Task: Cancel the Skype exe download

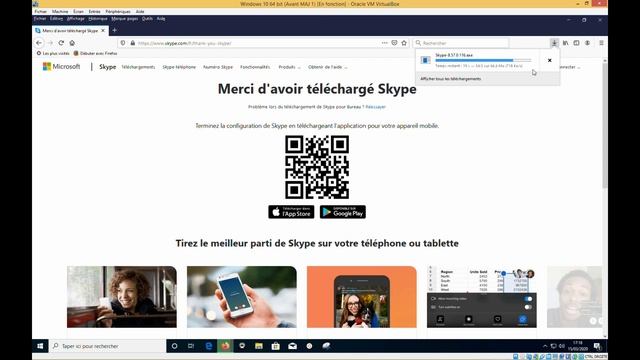Action: pos(550,60)
